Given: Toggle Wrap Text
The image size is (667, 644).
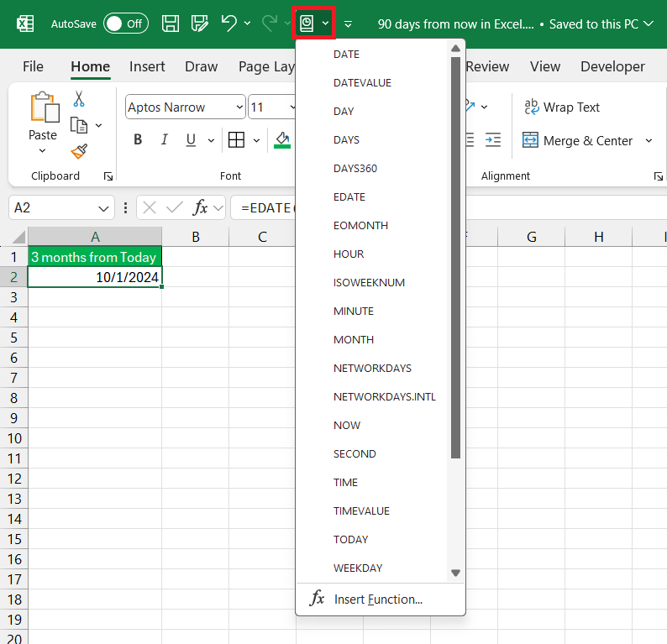Looking at the screenshot, I should pyautogui.click(x=561, y=107).
